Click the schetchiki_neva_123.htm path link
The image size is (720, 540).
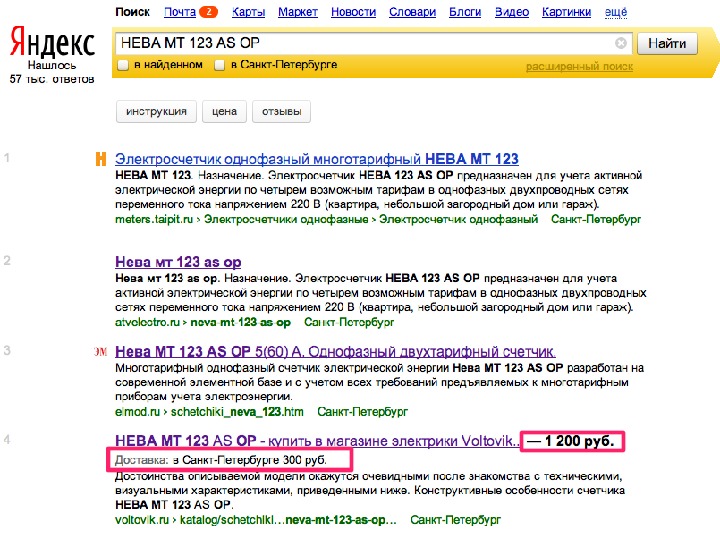(x=237, y=412)
